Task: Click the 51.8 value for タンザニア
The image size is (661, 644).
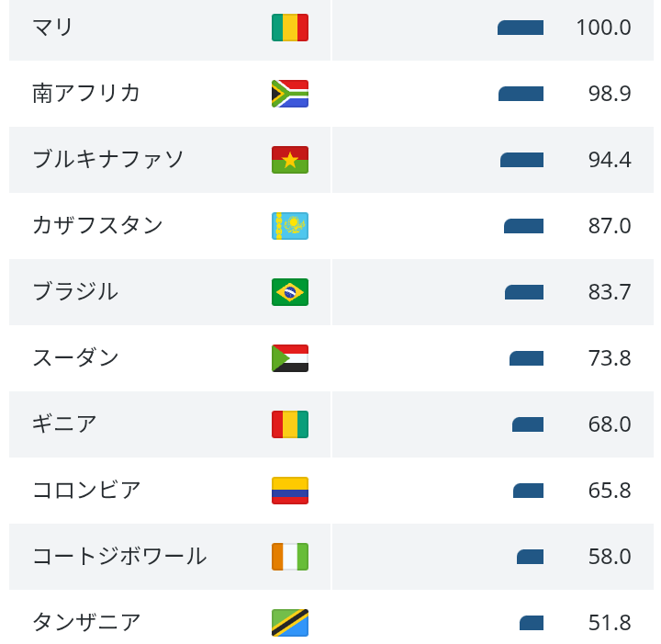Action: [610, 623]
